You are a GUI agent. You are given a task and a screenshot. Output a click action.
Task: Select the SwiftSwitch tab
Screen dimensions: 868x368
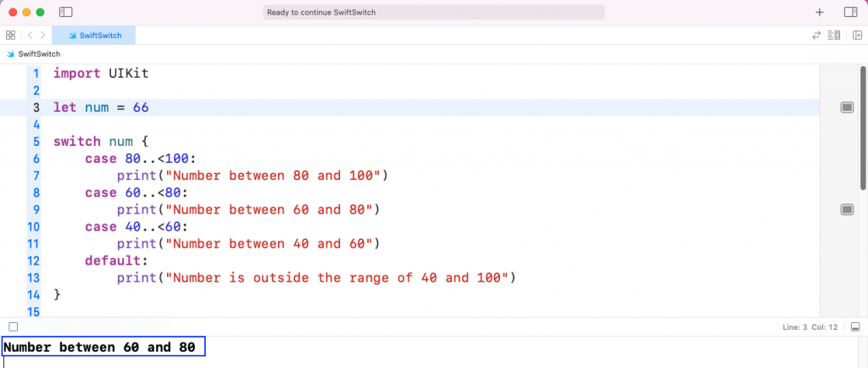pyautogui.click(x=93, y=36)
